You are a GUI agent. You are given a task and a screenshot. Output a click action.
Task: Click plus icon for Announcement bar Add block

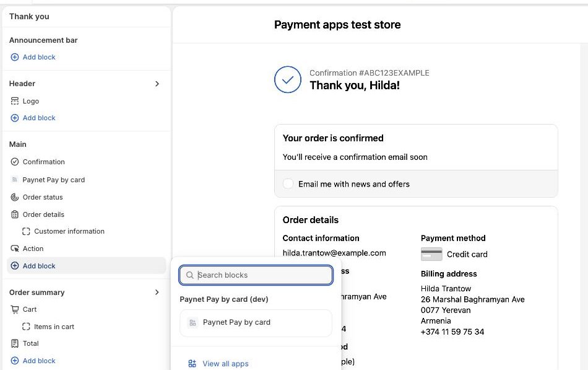[x=15, y=57]
